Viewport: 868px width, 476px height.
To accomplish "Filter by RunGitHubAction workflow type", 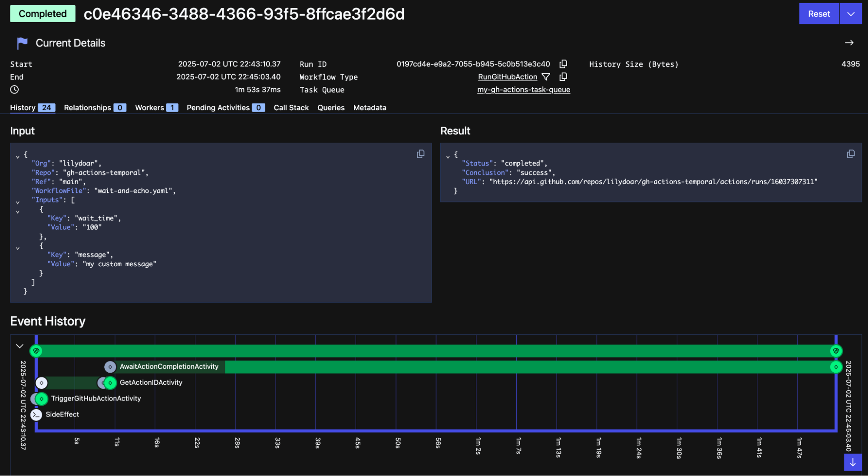I will [x=546, y=77].
